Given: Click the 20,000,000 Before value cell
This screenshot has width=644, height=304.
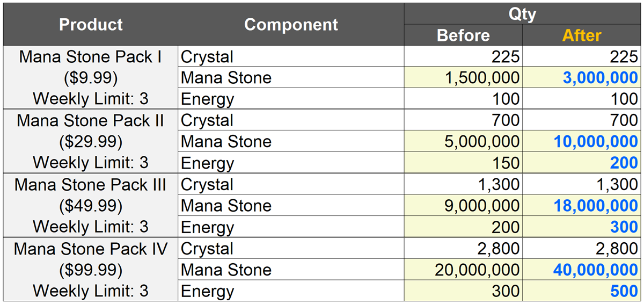Looking at the screenshot, I should click(463, 270).
